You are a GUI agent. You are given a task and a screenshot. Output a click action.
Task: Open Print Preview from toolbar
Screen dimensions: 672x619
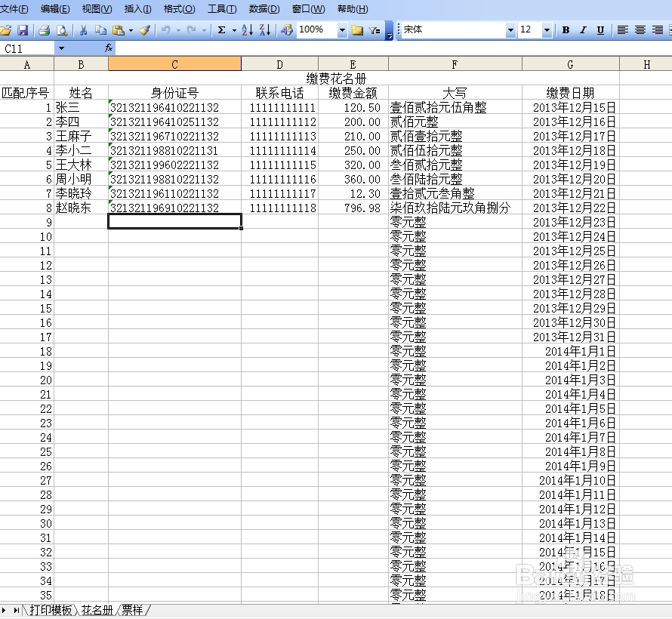(x=63, y=30)
